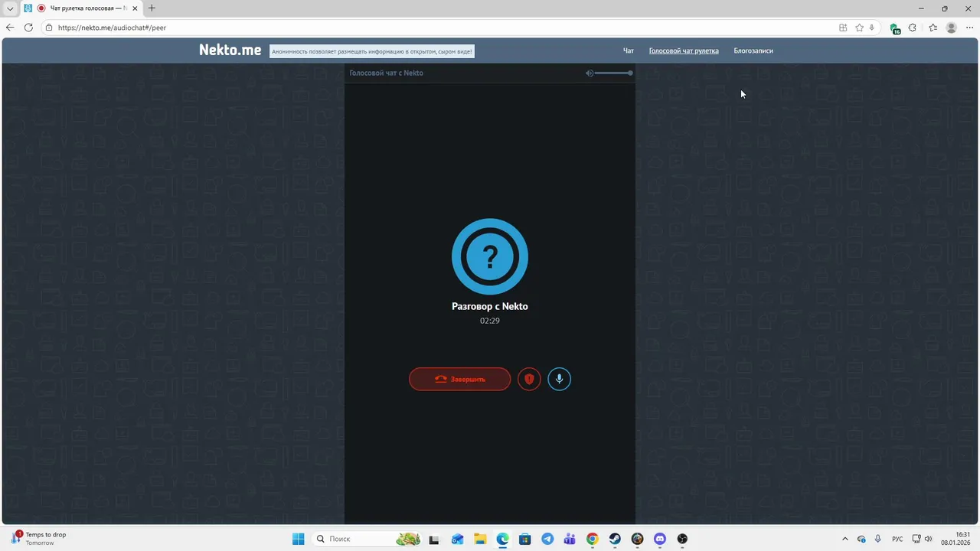Open Microsoft Teams from the taskbar

tap(570, 539)
